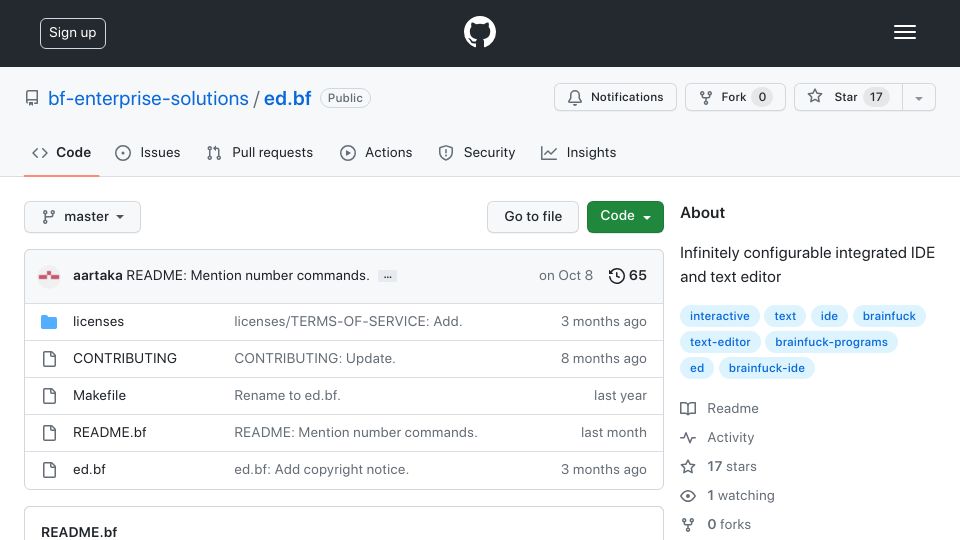The height and width of the screenshot is (540, 960).
Task: Select the ed topic tag
Action: coord(697,368)
